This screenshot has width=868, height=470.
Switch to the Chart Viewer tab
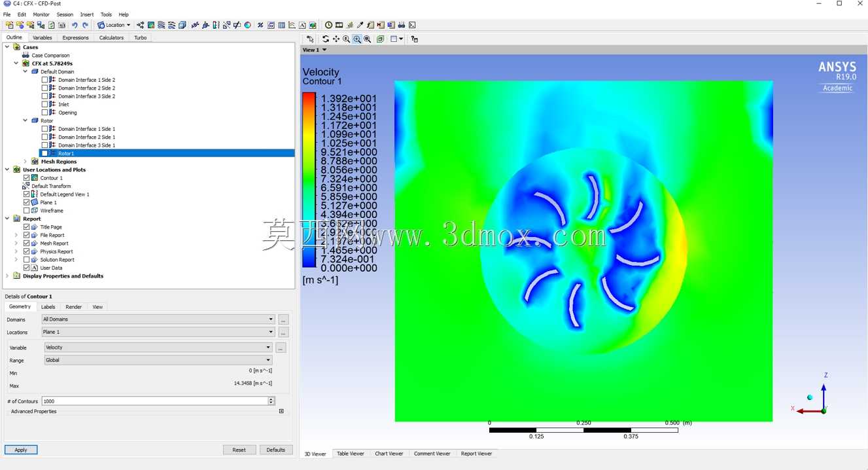[x=389, y=454]
